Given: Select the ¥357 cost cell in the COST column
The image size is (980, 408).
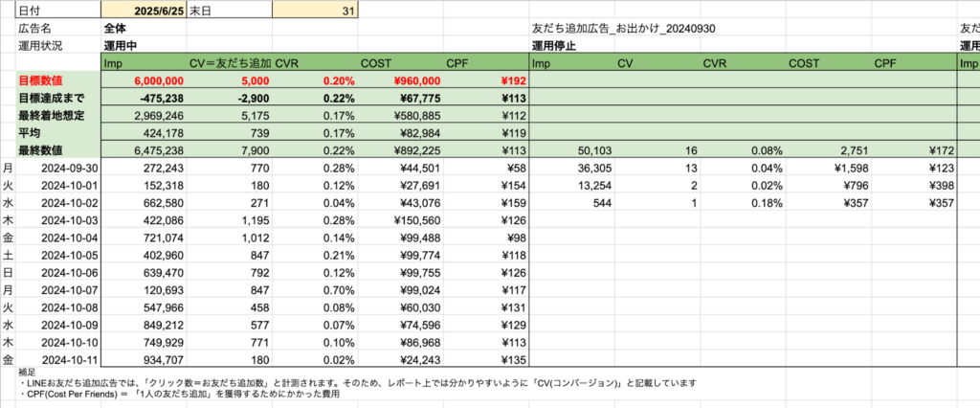Looking at the screenshot, I should pyautogui.click(x=829, y=203).
